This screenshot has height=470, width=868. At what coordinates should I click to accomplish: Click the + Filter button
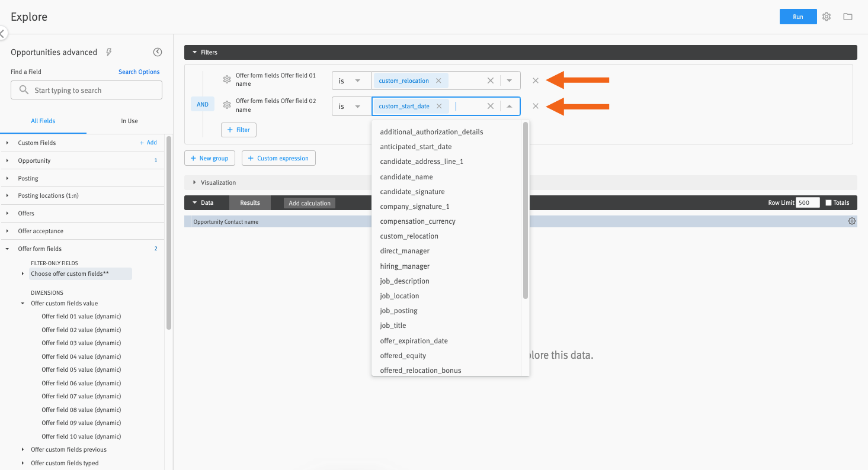click(x=239, y=130)
